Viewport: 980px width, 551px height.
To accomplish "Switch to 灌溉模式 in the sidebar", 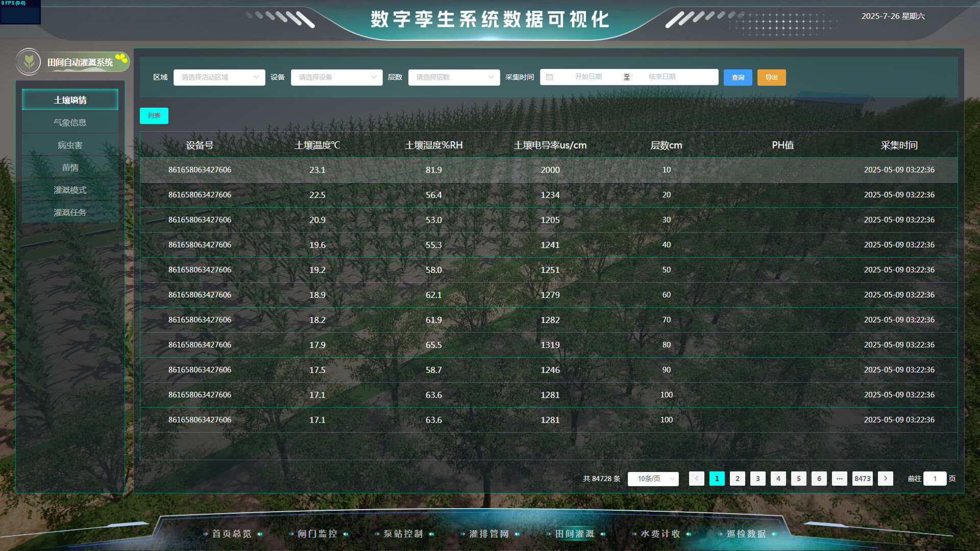I will (70, 190).
